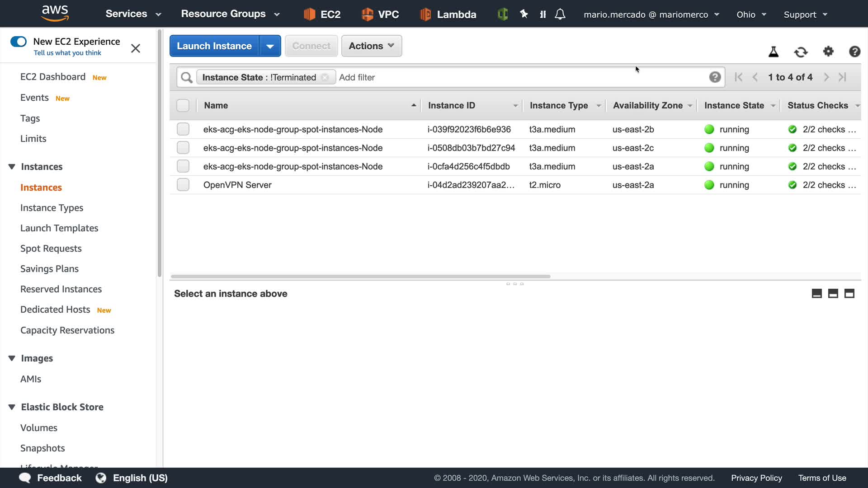Click the experiments flask icon

pos(774,52)
